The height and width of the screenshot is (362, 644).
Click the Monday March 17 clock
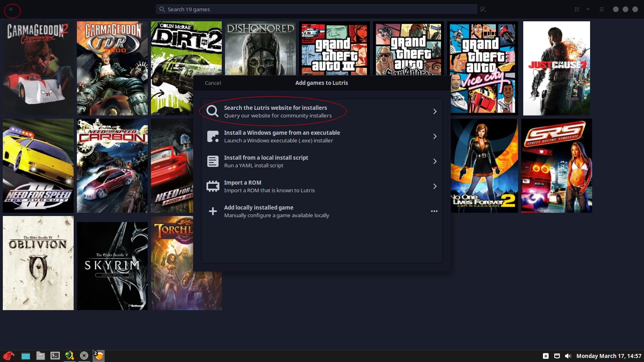(x=609, y=356)
